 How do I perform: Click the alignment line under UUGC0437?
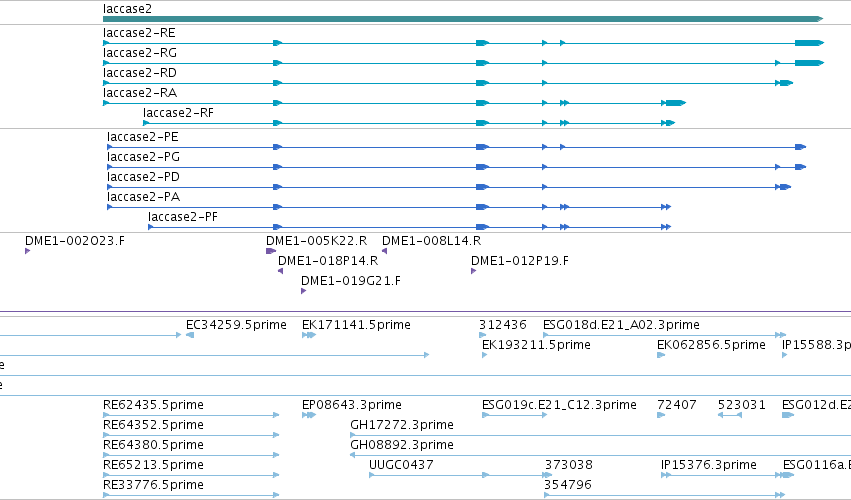tap(460, 476)
